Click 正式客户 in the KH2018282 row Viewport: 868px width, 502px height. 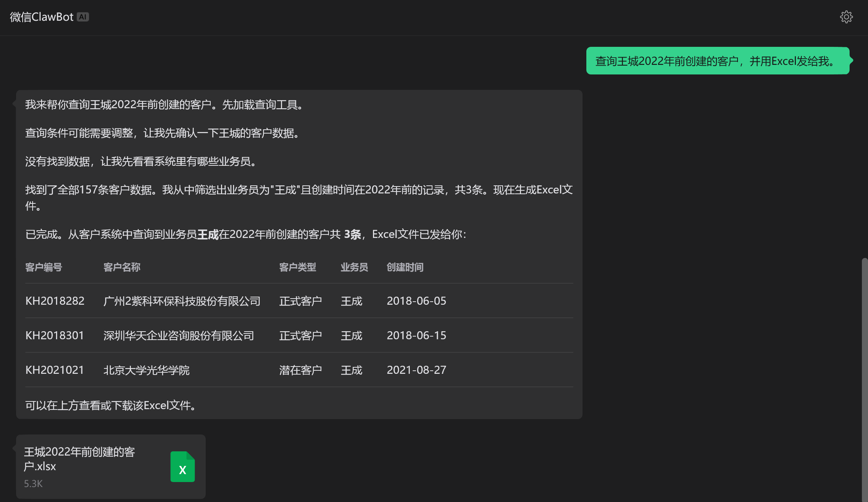pos(301,301)
